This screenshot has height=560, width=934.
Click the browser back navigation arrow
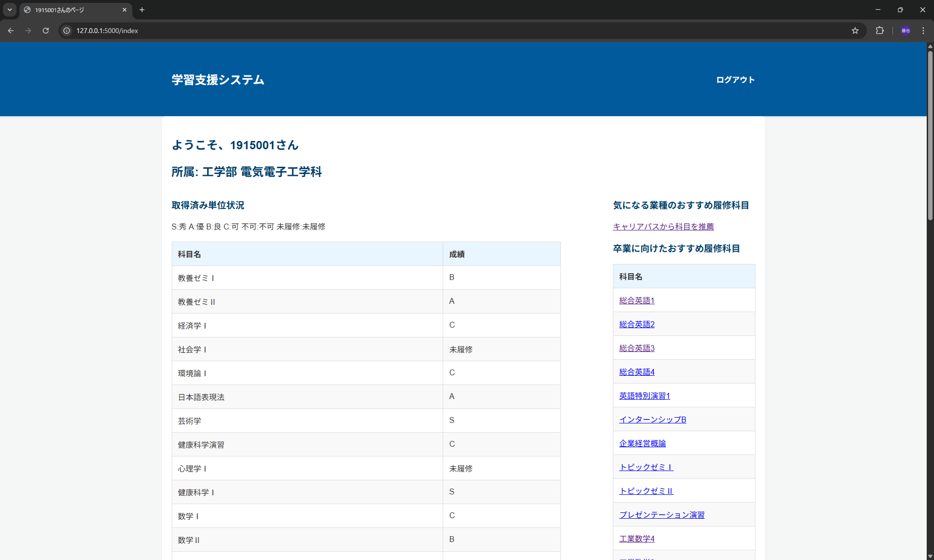(11, 31)
